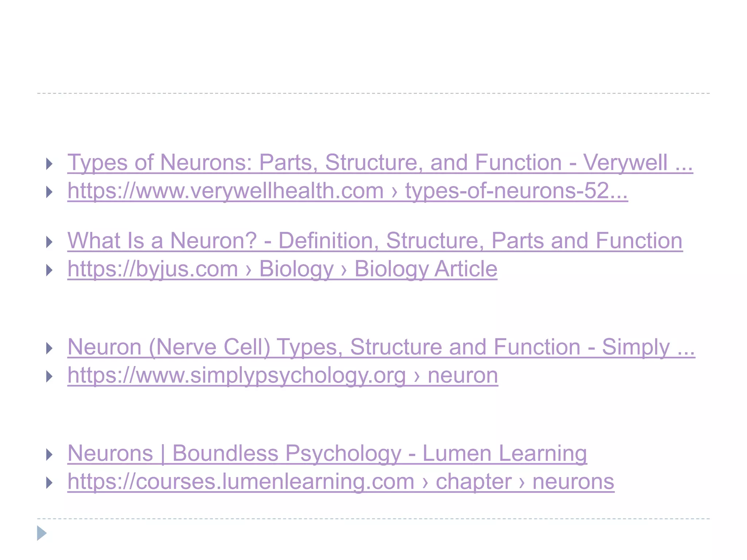Open the Types of Neurons Verywell link
The height and width of the screenshot is (560, 747).
[380, 163]
